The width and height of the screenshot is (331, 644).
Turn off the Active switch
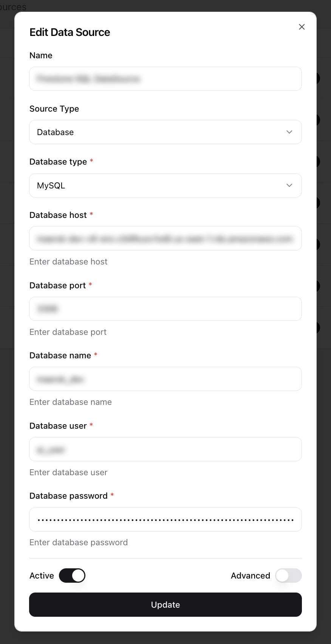[x=72, y=576]
